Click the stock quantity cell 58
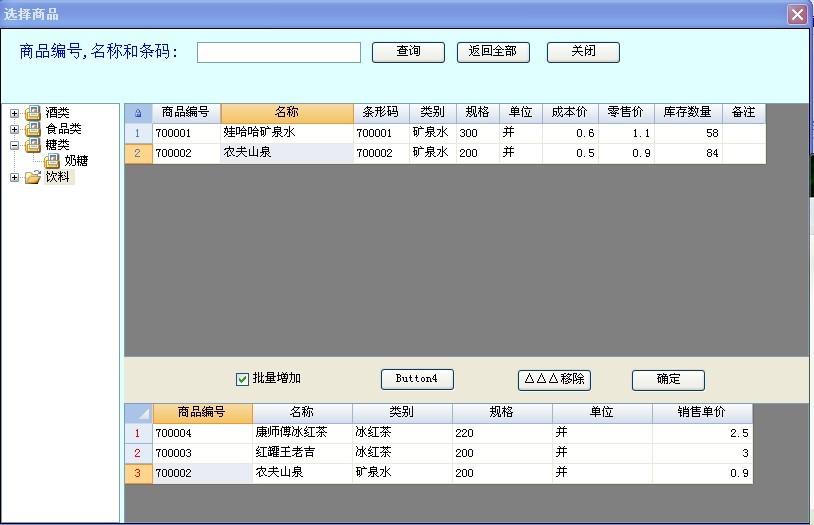Viewport: 814px width, 525px height. (x=688, y=133)
